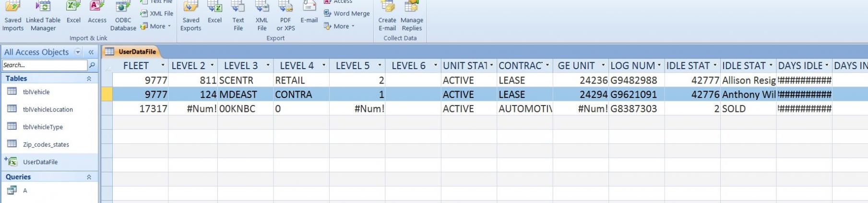Click the navigation Search box
This screenshot has width=868, height=203.
click(x=44, y=65)
